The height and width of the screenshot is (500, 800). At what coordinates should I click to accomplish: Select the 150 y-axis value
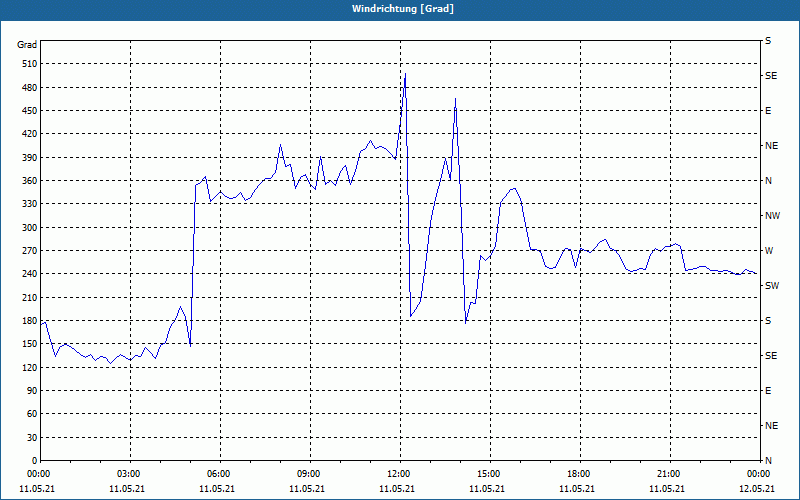pos(29,344)
